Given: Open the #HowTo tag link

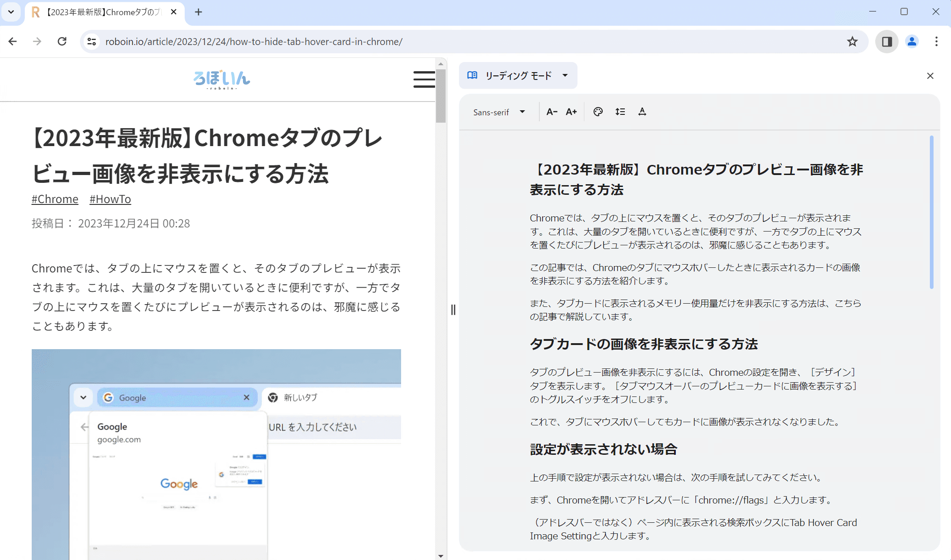Looking at the screenshot, I should (110, 199).
